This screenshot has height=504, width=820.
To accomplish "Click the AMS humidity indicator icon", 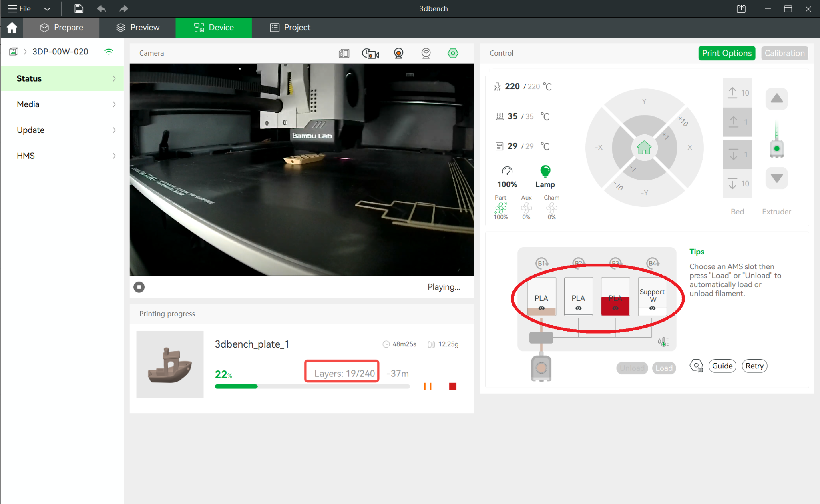I will coord(663,342).
